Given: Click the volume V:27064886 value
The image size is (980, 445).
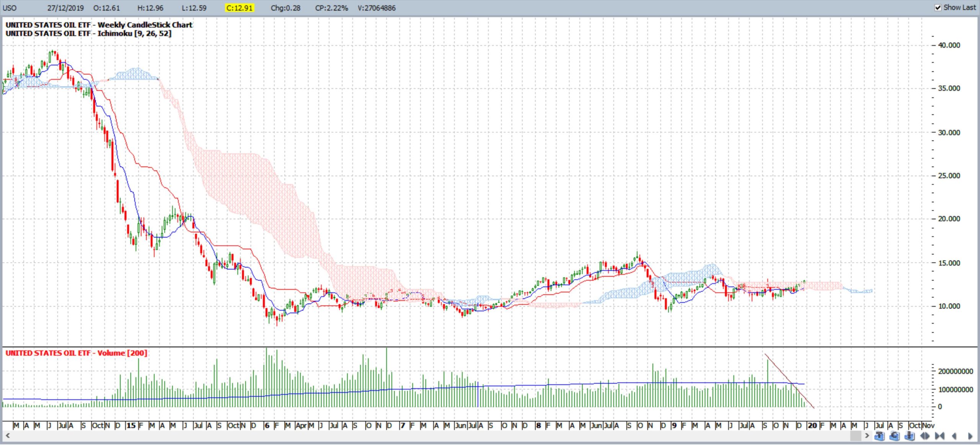Looking at the screenshot, I should [x=377, y=8].
